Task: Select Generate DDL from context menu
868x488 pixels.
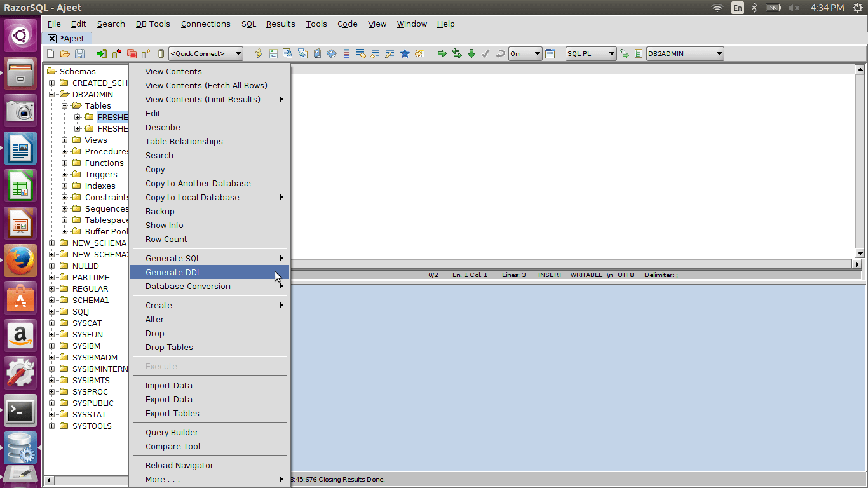Action: [209, 273]
